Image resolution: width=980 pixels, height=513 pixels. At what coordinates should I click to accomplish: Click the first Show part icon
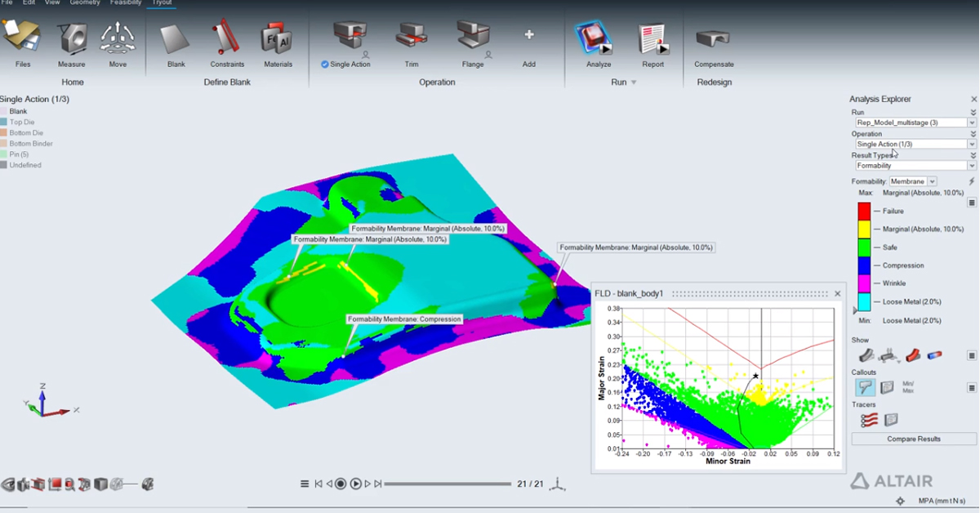coord(866,355)
